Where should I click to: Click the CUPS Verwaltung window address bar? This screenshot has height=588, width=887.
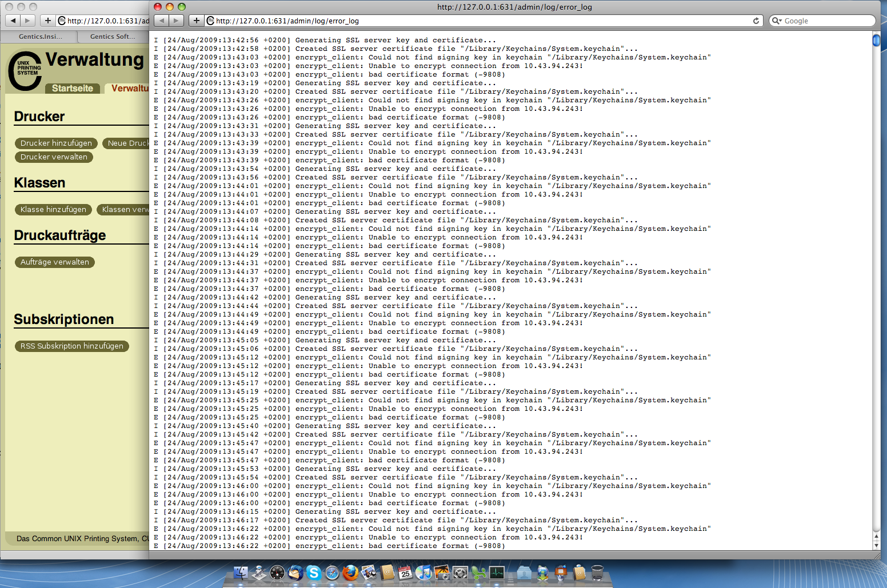point(103,21)
